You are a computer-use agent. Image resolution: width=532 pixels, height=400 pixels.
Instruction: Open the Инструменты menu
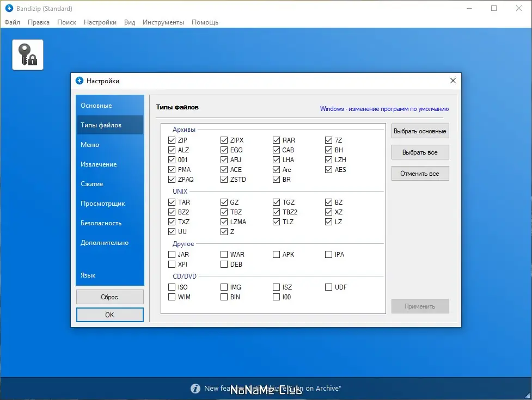click(x=163, y=22)
